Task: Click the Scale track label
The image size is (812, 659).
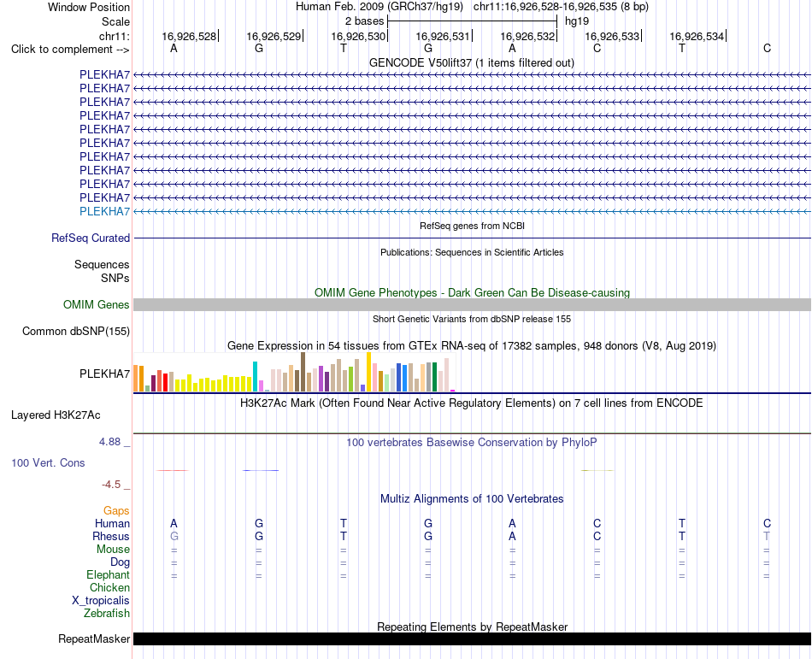Action: [x=115, y=21]
